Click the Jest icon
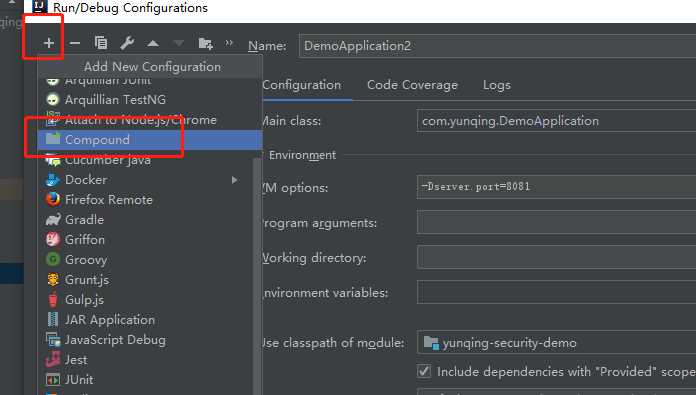This screenshot has width=696, height=395. [x=53, y=359]
